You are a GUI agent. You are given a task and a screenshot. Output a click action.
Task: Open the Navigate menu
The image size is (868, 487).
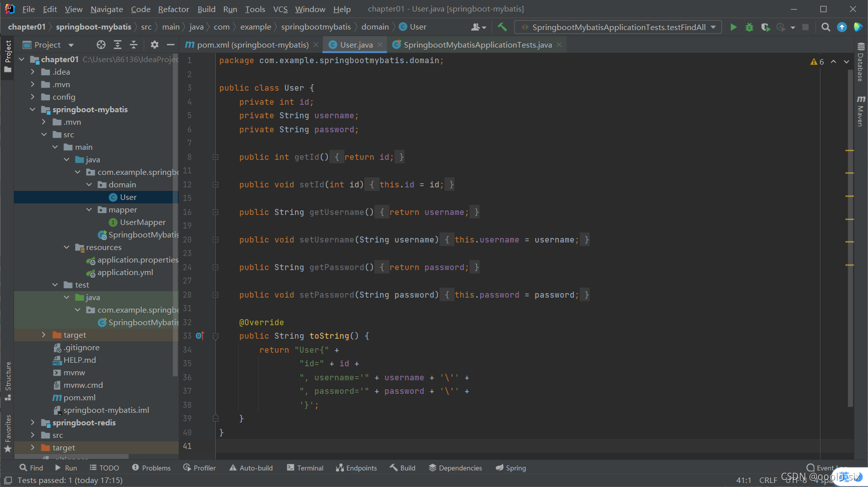pyautogui.click(x=107, y=9)
